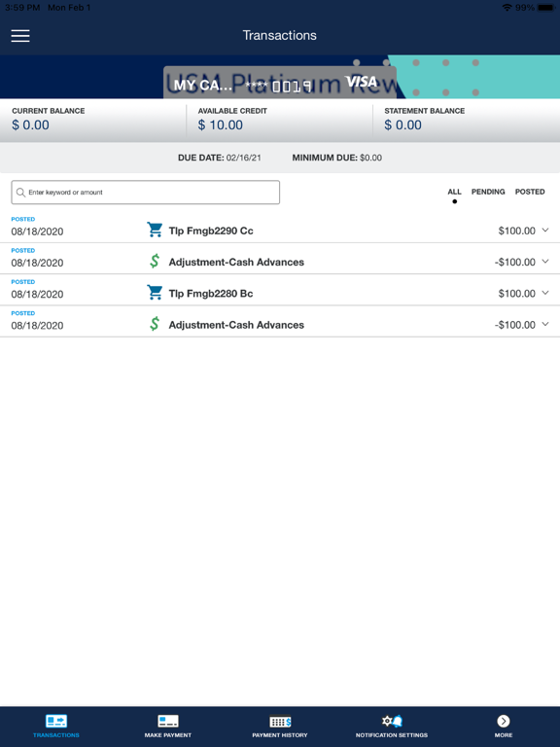Filter by PENDING transactions

click(x=488, y=192)
